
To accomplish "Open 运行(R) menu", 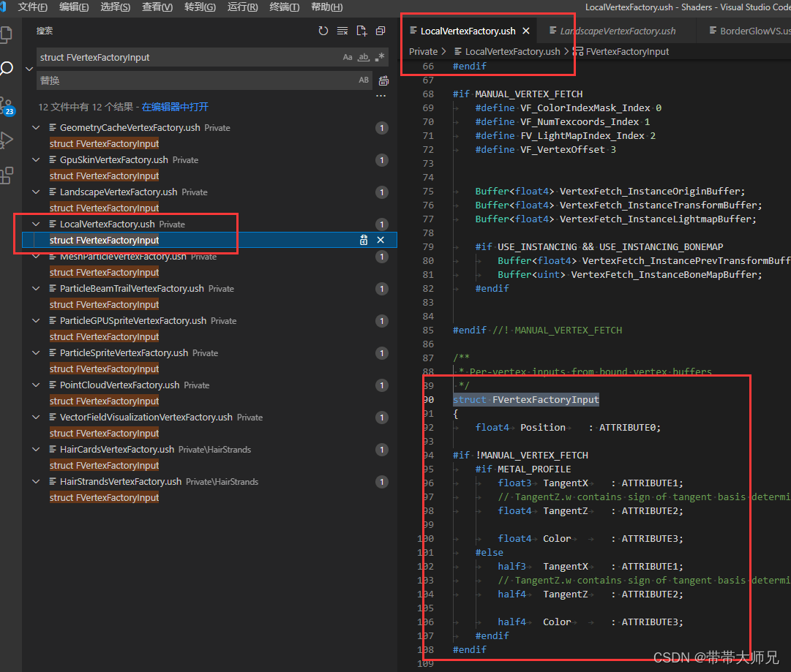I will pos(243,7).
